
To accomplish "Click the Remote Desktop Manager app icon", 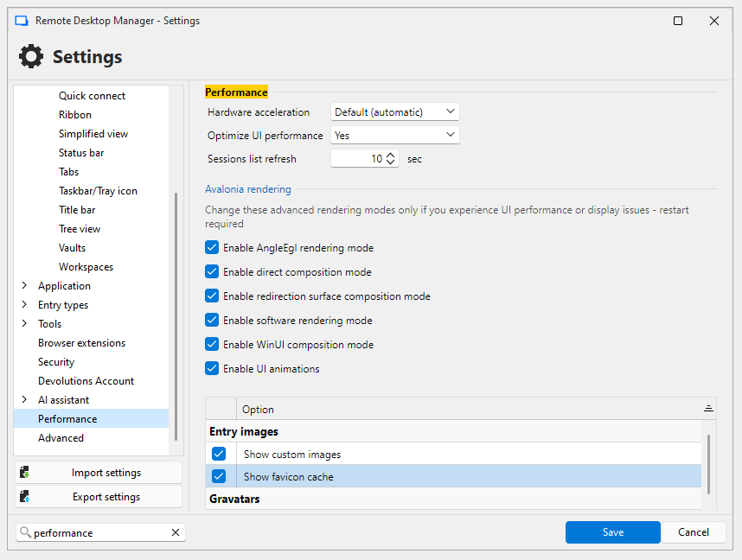I will 22,21.
